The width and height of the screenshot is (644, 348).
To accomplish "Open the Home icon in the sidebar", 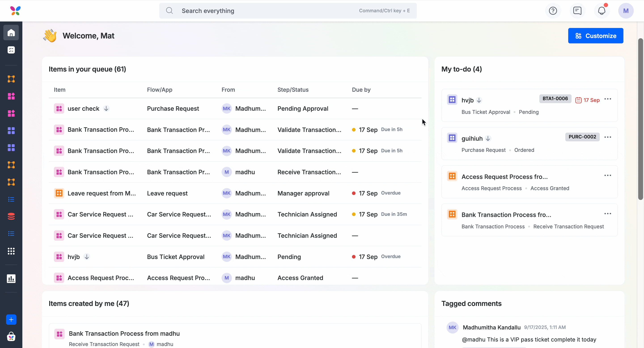I will click(x=11, y=33).
